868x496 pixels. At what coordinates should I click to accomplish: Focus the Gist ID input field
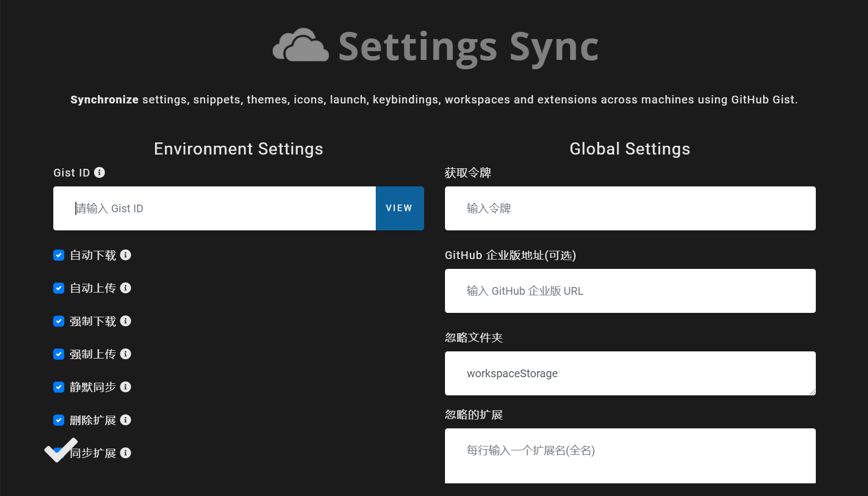coord(215,208)
